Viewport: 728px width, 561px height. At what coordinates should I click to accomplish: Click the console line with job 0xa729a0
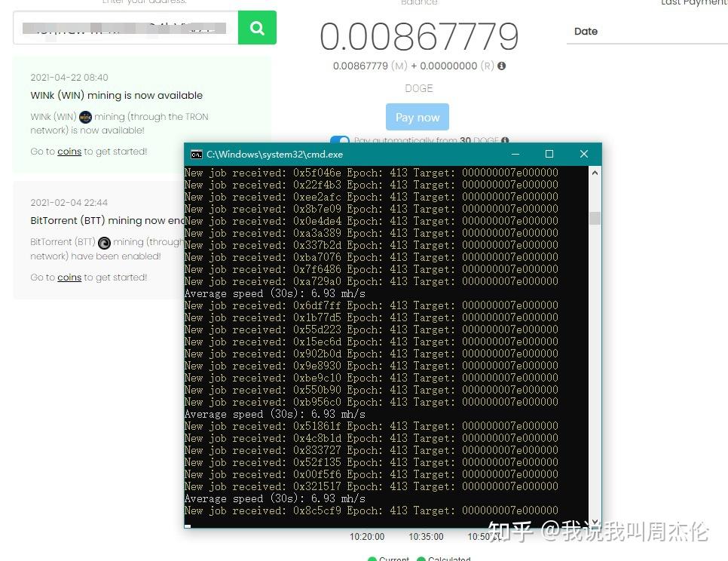371,281
